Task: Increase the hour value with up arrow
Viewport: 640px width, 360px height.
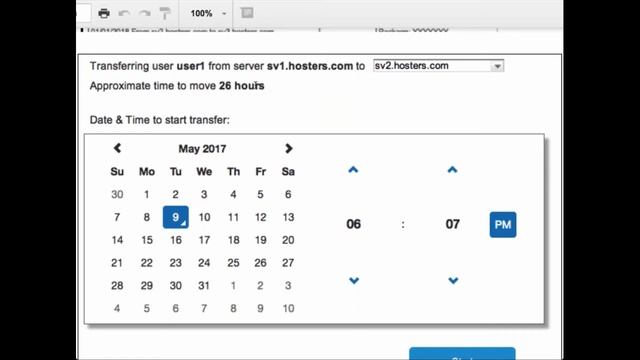Action: 353,170
